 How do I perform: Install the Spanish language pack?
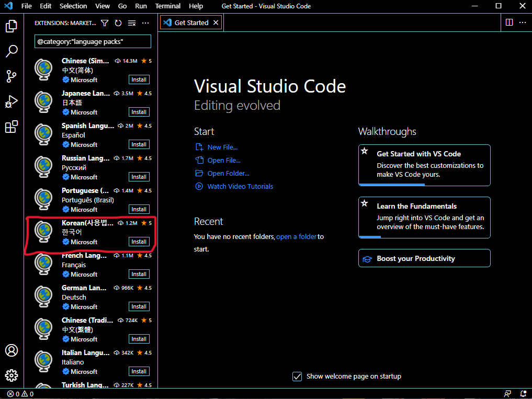139,144
